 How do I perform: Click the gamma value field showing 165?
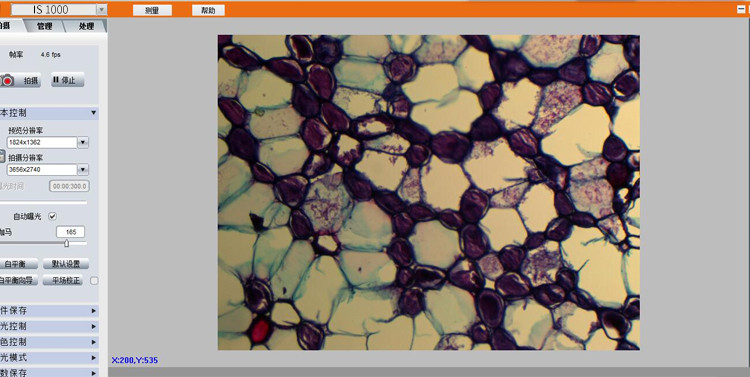point(70,232)
